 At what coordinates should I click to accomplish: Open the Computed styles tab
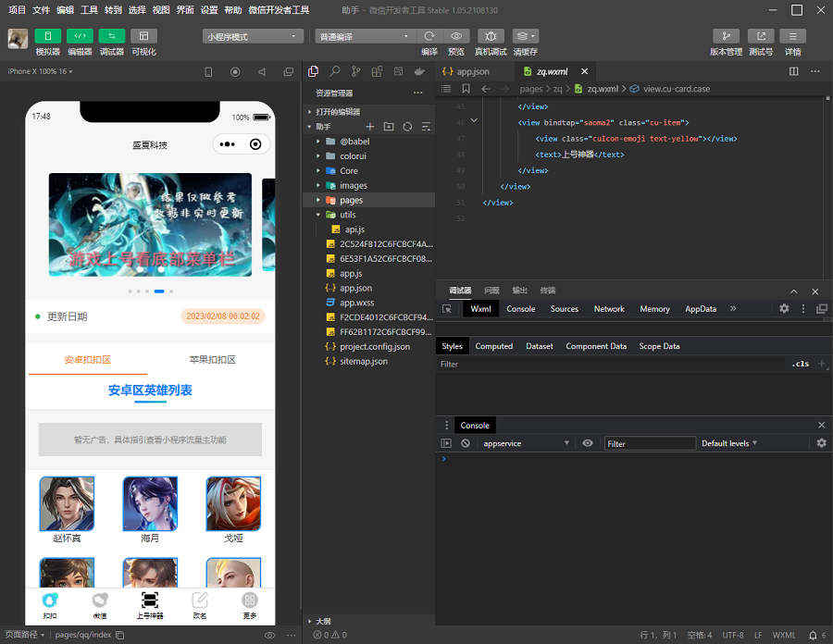tap(493, 346)
